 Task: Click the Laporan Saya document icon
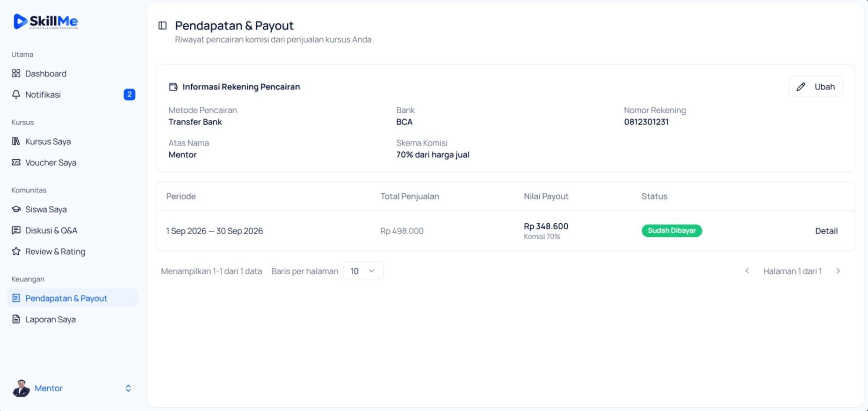pyautogui.click(x=16, y=319)
